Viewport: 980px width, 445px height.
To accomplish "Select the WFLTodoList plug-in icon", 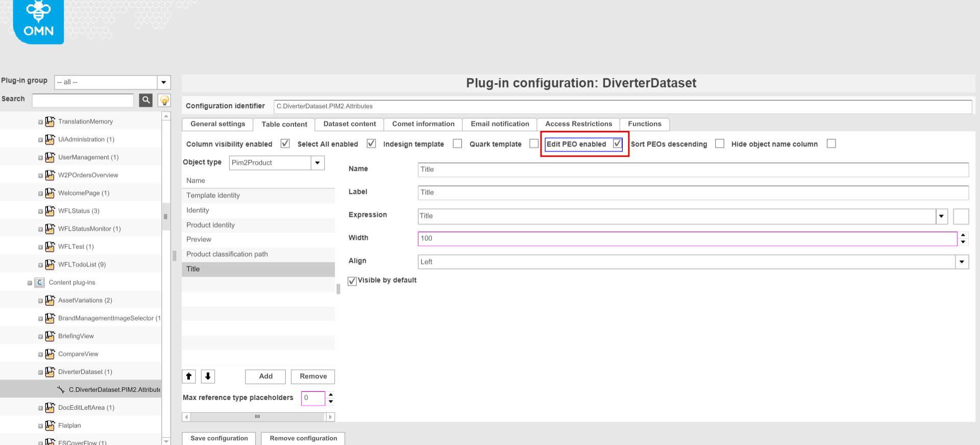I will click(50, 264).
